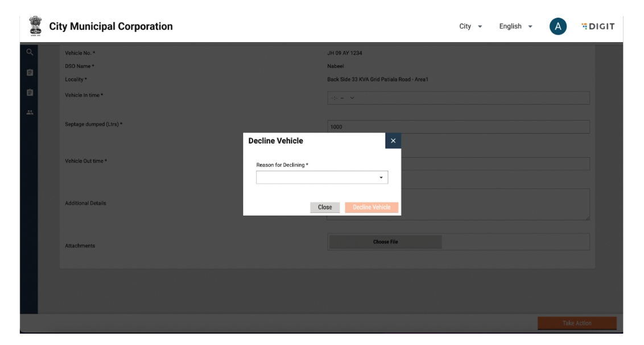Open the second clipboard icon in sidebar
Viewport: 644px width, 345px height.
click(x=29, y=93)
